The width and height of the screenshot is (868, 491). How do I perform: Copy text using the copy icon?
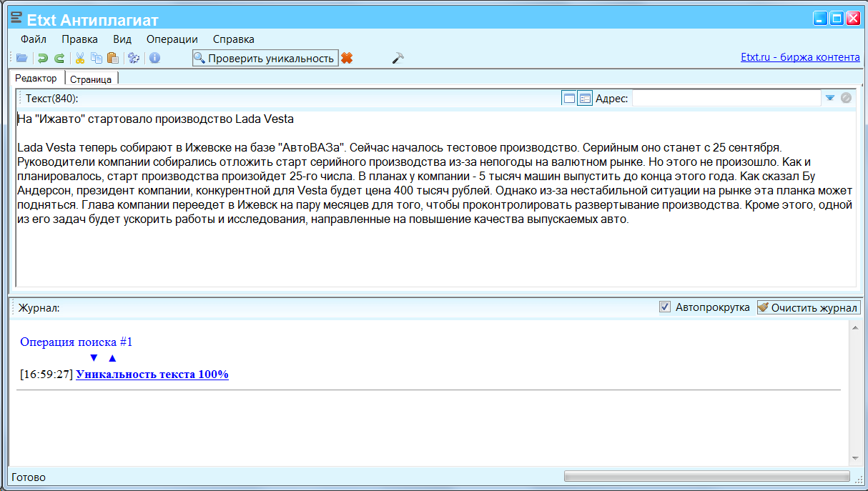coord(97,59)
